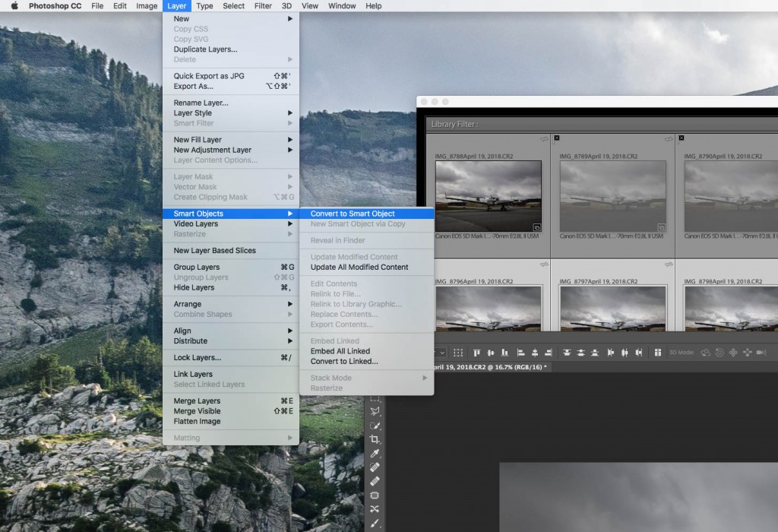Viewport: 778px width, 532px height.
Task: Choose Embed All Linked
Action: (x=367, y=351)
